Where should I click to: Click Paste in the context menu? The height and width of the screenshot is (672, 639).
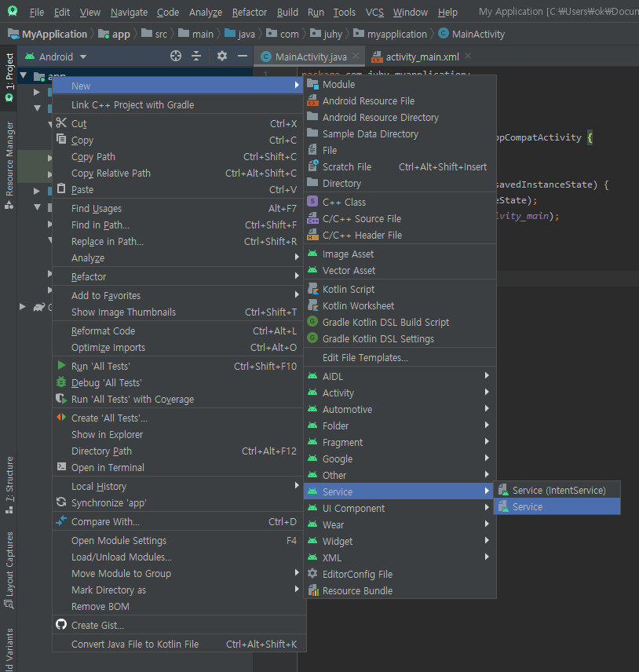[x=179, y=189]
